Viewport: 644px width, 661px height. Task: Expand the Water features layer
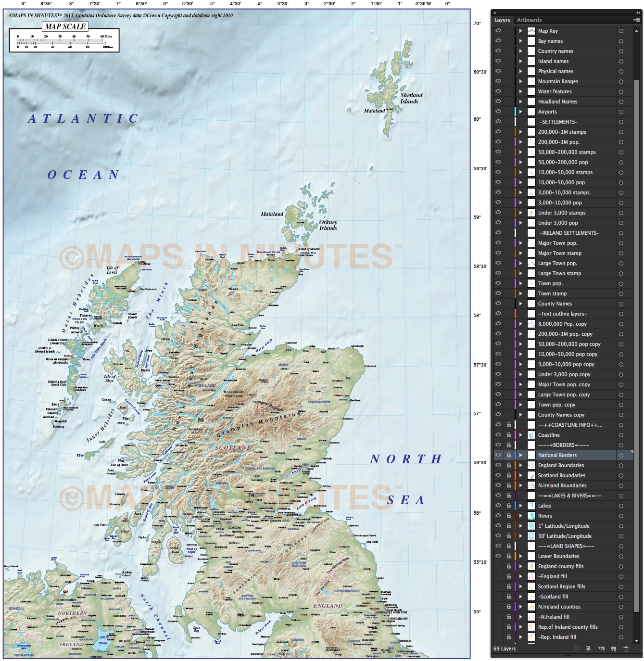[522, 91]
